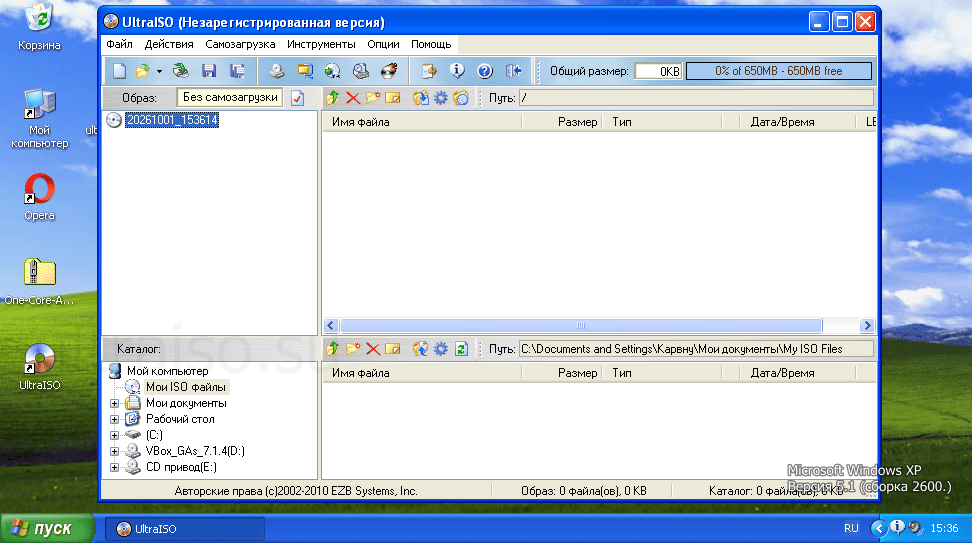972x543 pixels.
Task: Go up one level in the image pane toolbar
Action: pos(333,98)
